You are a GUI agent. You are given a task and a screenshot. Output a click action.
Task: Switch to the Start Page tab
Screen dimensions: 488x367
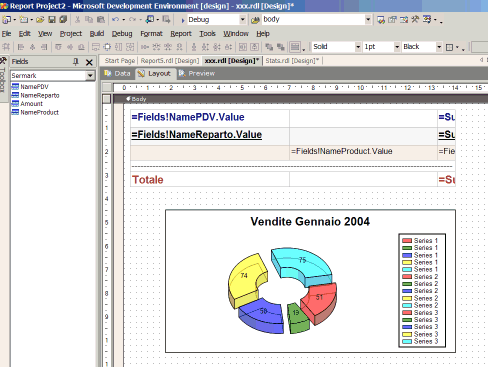click(120, 61)
